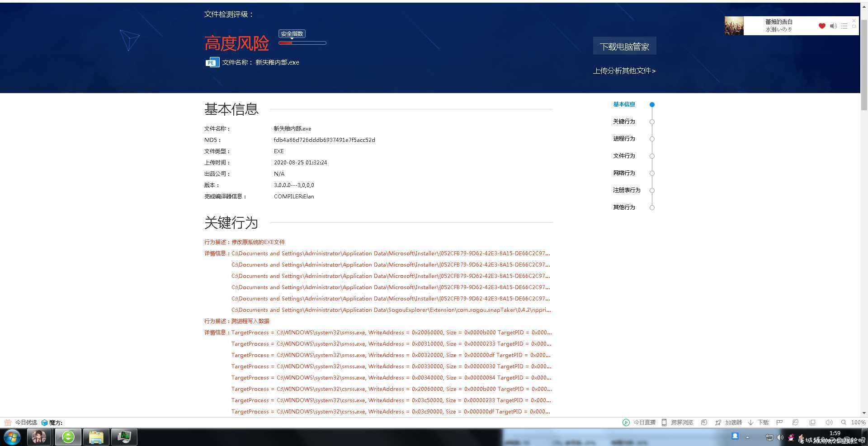Jump to 基本信息 section in side nav
The image size is (868, 446).
click(624, 104)
